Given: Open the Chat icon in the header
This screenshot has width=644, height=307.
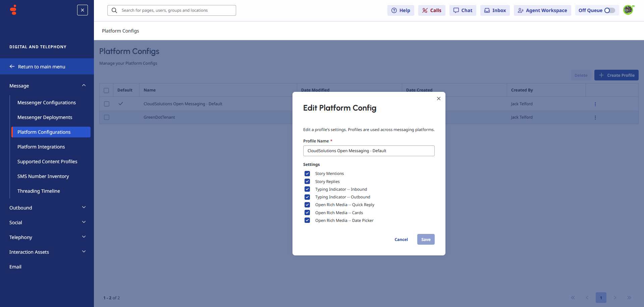Looking at the screenshot, I should point(463,10).
